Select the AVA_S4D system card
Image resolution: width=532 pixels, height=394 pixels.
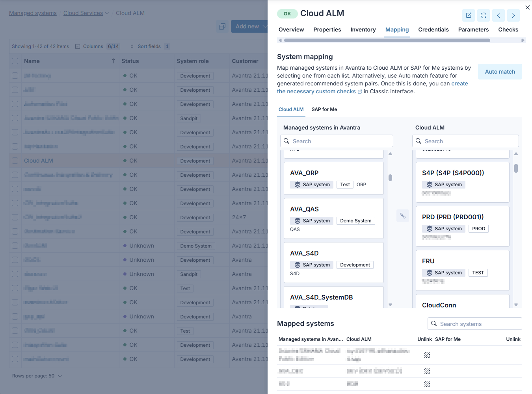tap(334, 263)
